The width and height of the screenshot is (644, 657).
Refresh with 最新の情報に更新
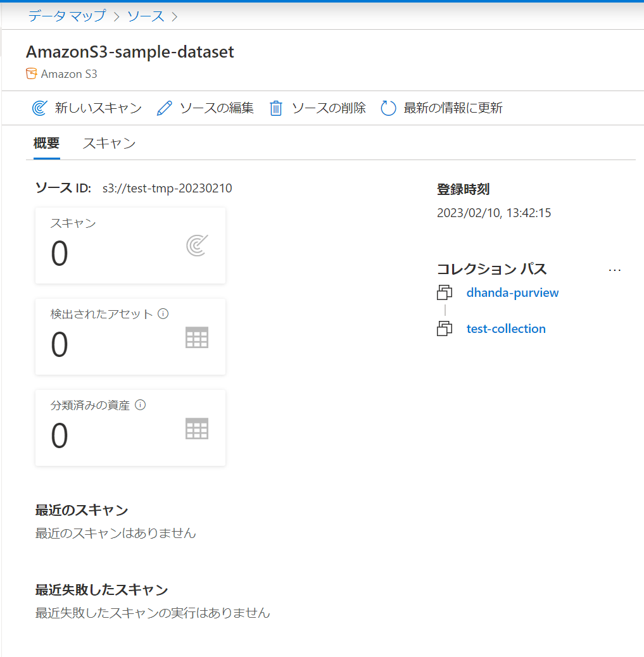[x=441, y=108]
